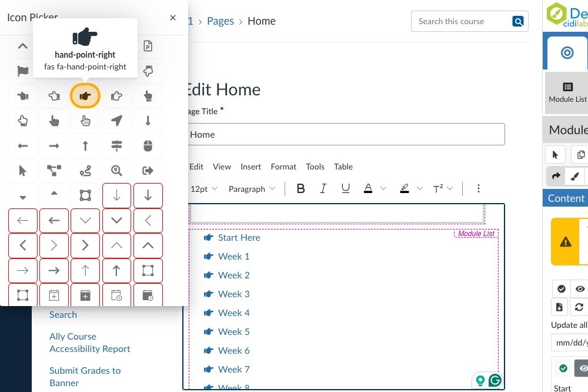Image resolution: width=588 pixels, height=392 pixels.
Task: Pick the paper plane location arrow icon
Action: 116,121
